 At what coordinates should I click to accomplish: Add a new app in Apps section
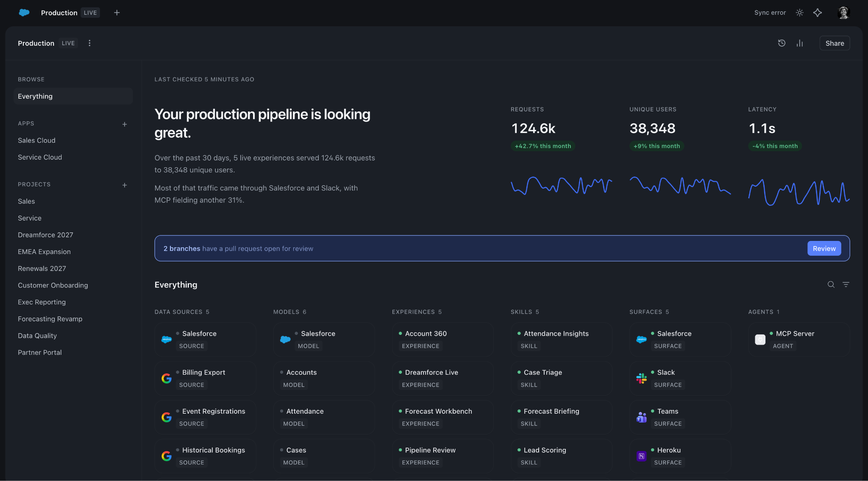click(125, 124)
